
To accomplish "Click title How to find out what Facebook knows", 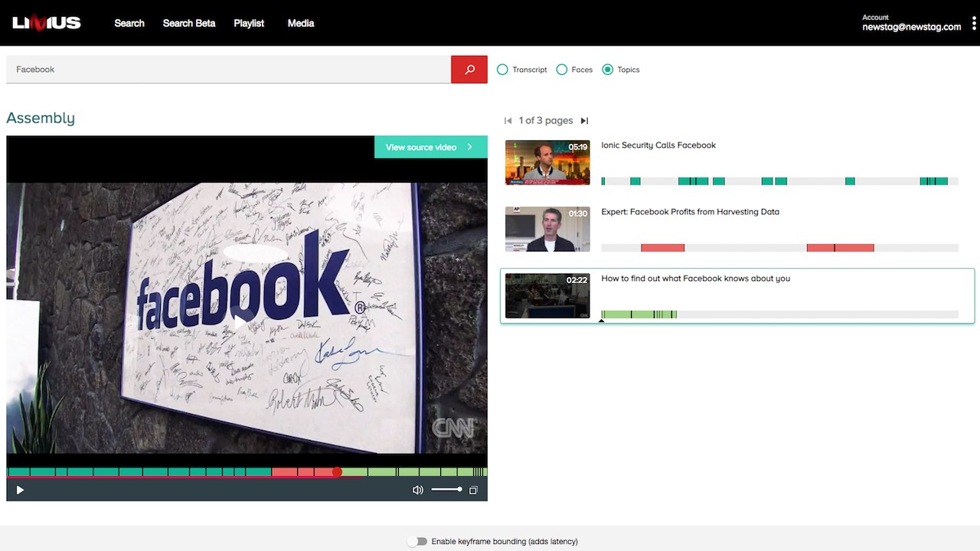I will pyautogui.click(x=695, y=279).
